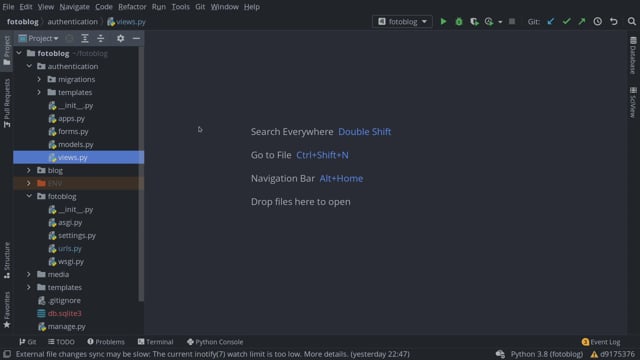
Task: Select forms.py in authentication
Action: pos(73,131)
